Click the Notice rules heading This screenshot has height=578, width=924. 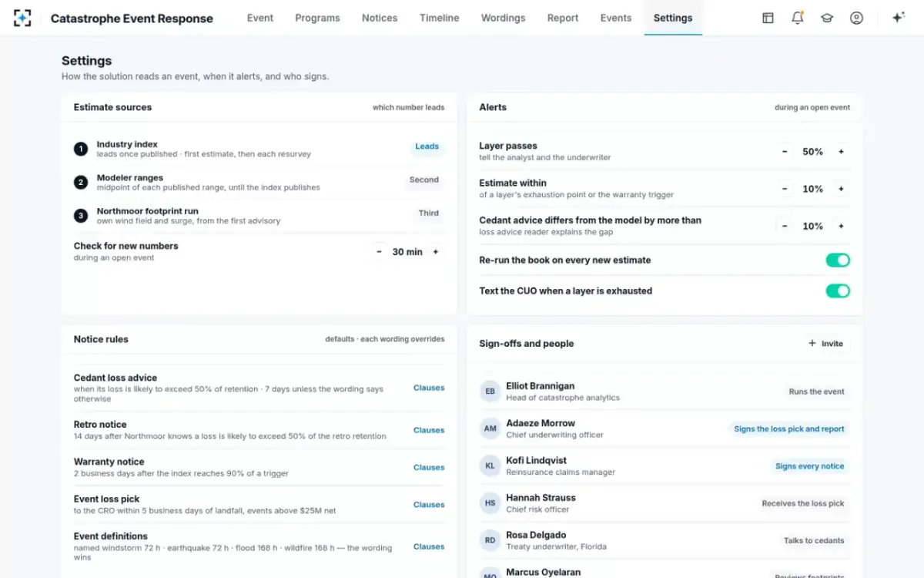[x=101, y=339]
